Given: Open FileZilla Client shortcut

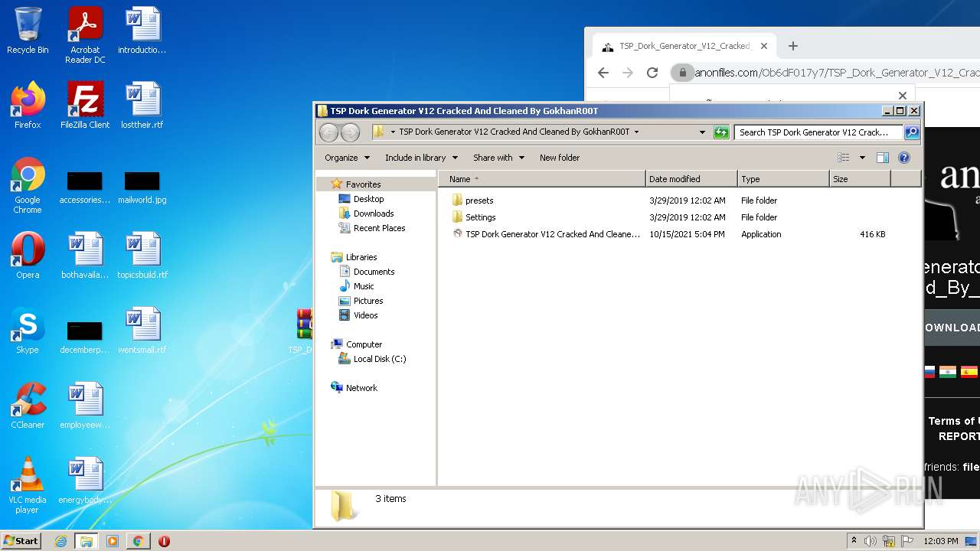Looking at the screenshot, I should (x=85, y=106).
